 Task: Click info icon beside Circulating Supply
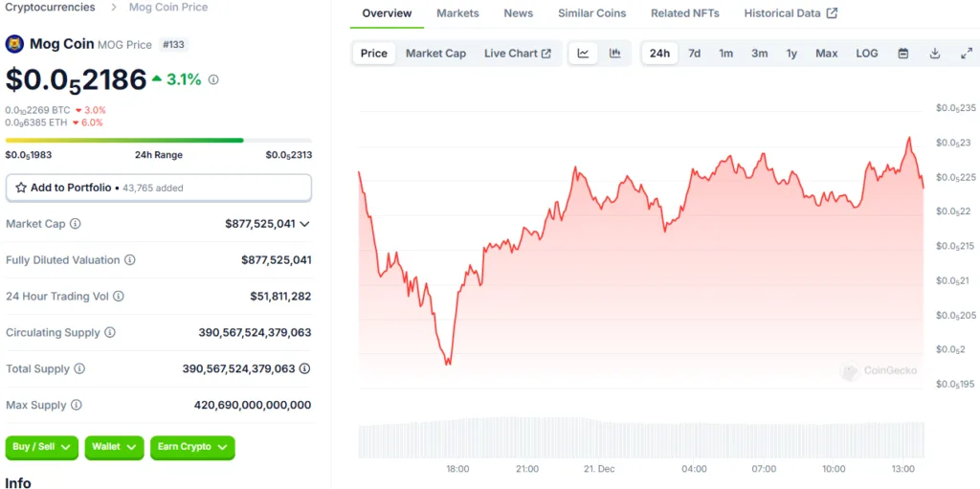tap(110, 333)
